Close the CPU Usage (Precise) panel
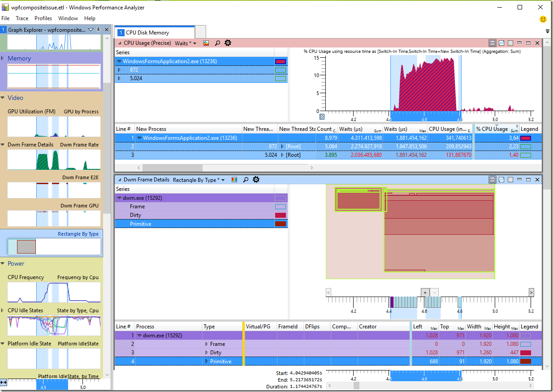 point(537,43)
